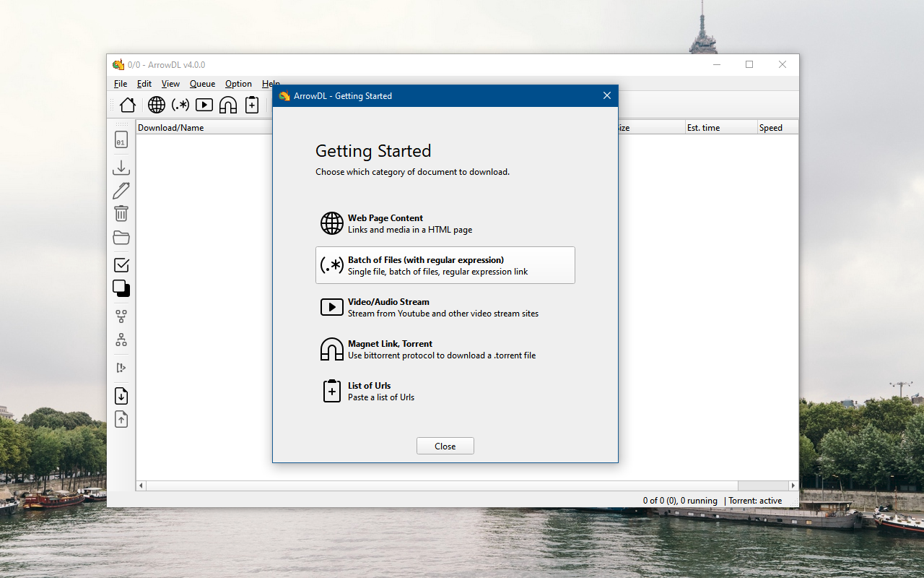Open the folder icon in the left sidebar

[121, 237]
